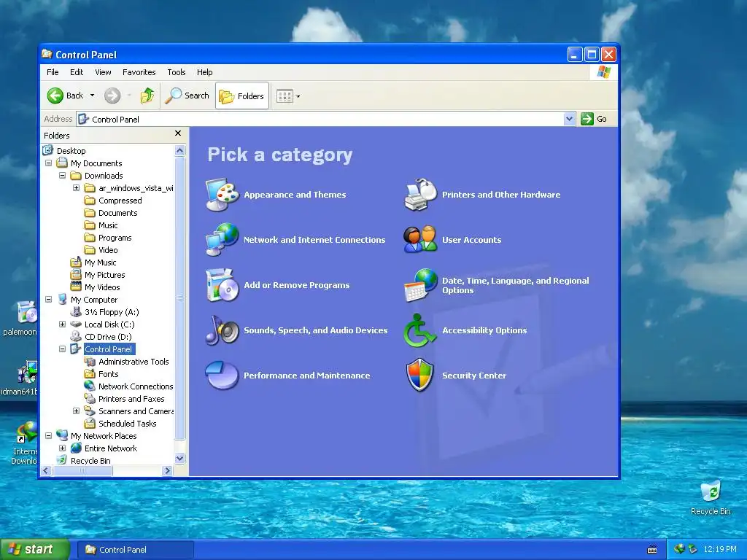Close the Folders pane
Screen dimensions: 747x560
(x=178, y=133)
